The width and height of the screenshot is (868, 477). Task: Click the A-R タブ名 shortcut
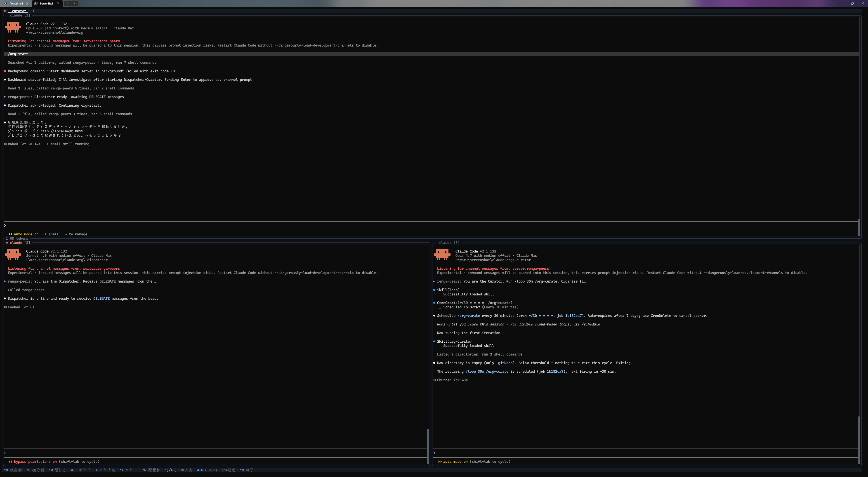pyautogui.click(x=105, y=470)
